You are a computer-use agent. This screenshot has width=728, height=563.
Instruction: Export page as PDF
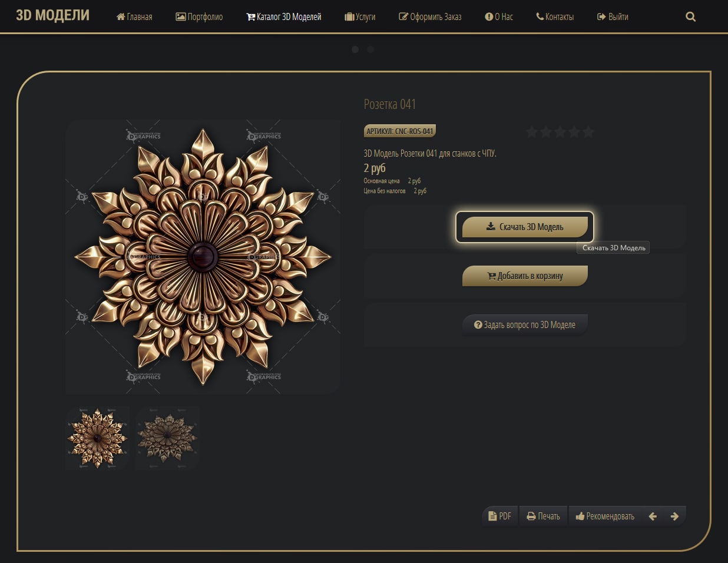499,516
